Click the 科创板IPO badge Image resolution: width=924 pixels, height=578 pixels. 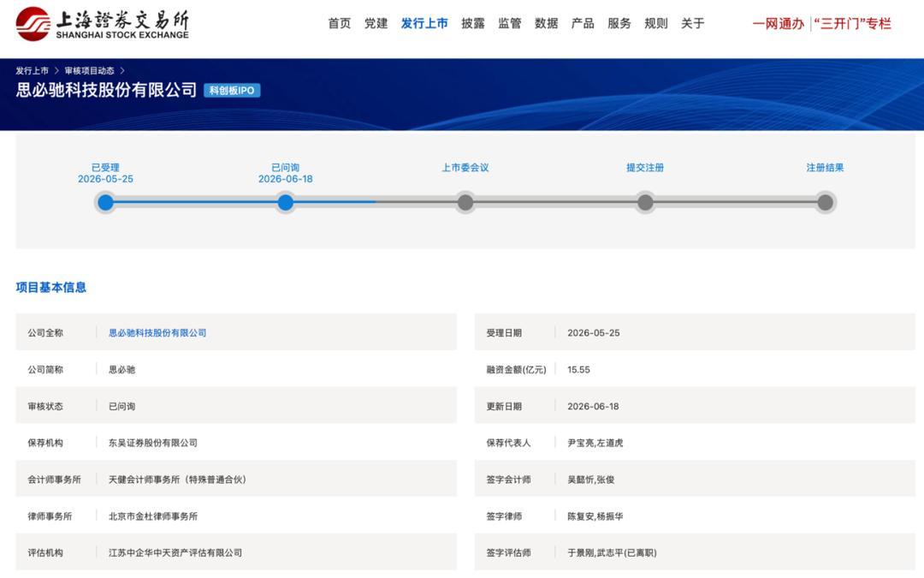tap(232, 90)
